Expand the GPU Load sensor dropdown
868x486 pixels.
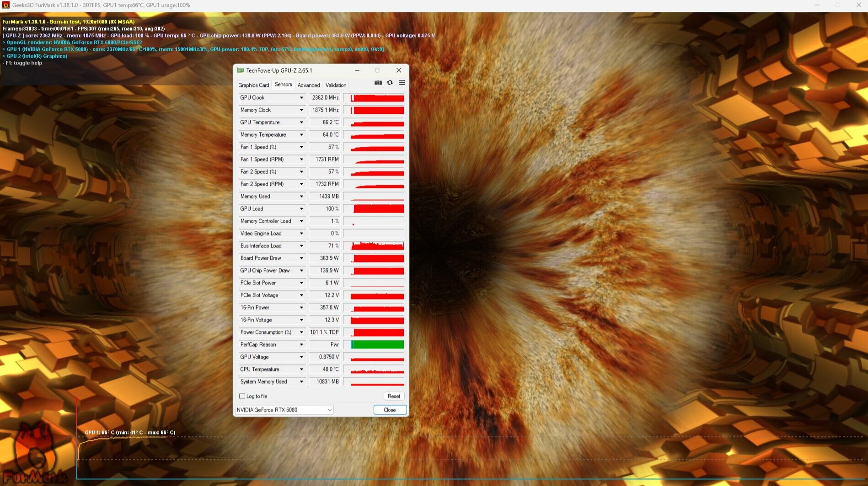pyautogui.click(x=301, y=208)
